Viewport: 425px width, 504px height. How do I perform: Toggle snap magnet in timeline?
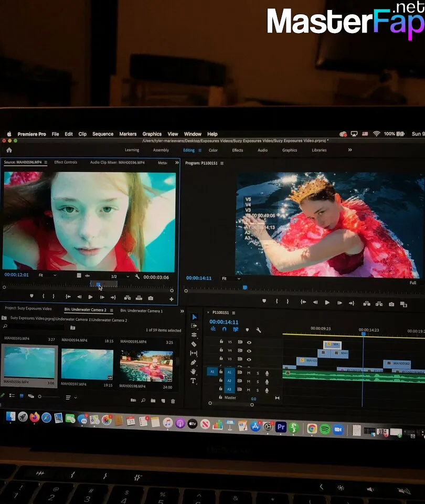click(224, 329)
